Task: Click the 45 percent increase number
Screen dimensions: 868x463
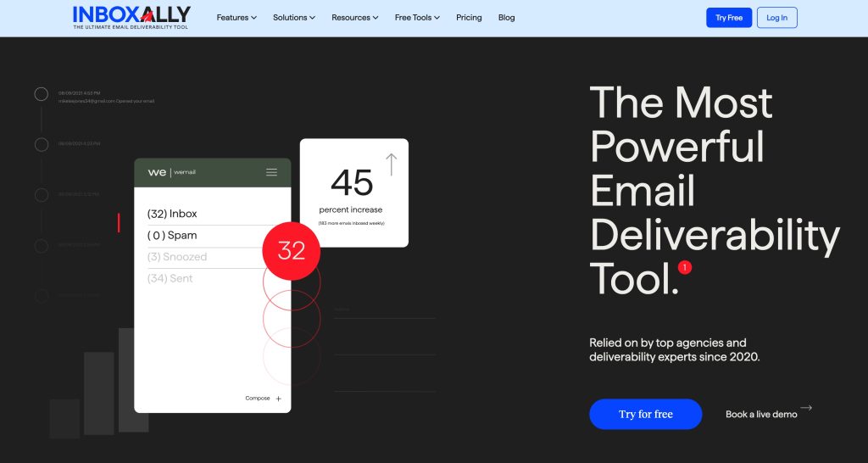Action: tap(352, 182)
